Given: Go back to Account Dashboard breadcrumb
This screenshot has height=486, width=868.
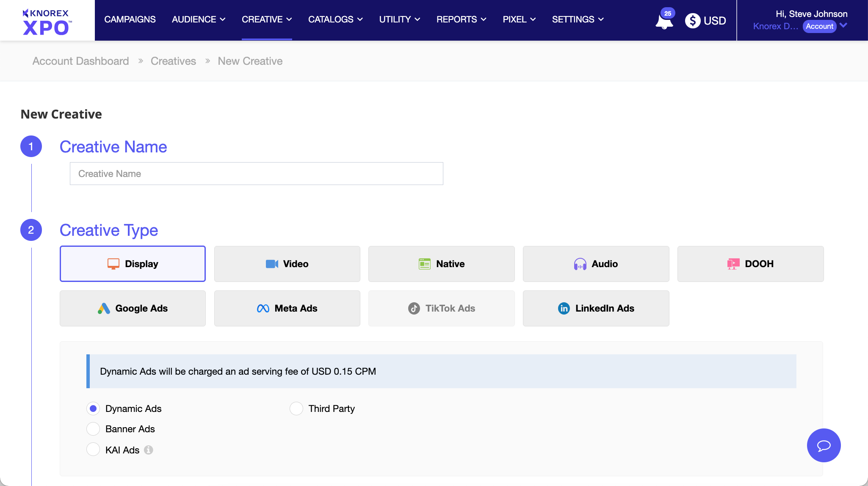Looking at the screenshot, I should 80,61.
